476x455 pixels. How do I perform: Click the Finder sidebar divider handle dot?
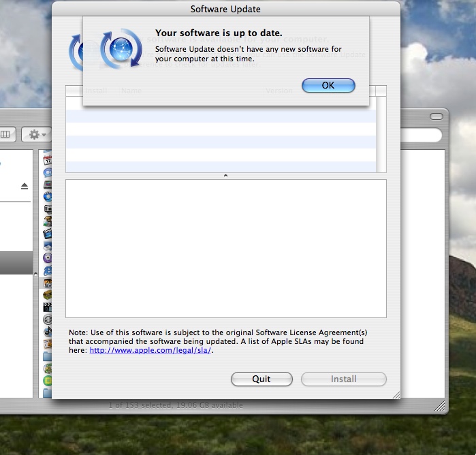pos(35,274)
